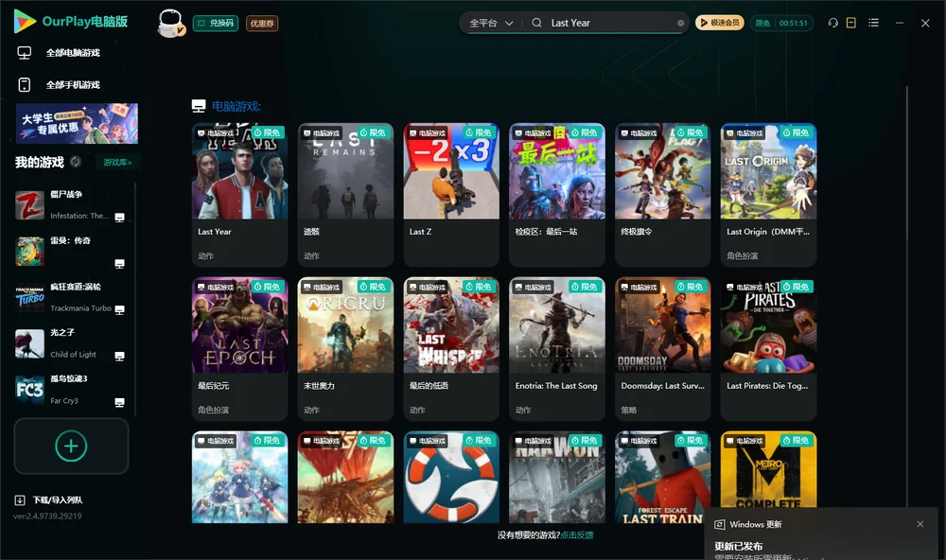Refresh the 我的游戏 list
Screen dimensions: 946x560
(76, 162)
